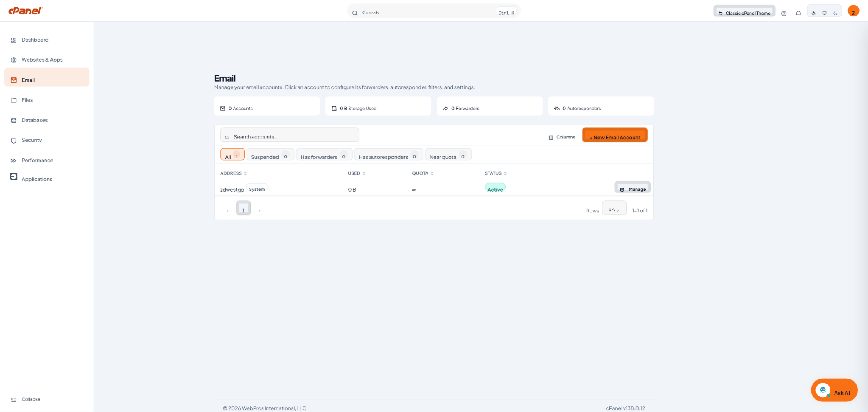Open the help question-mark icon
Image resolution: width=868 pixels, height=412 pixels.
point(784,14)
